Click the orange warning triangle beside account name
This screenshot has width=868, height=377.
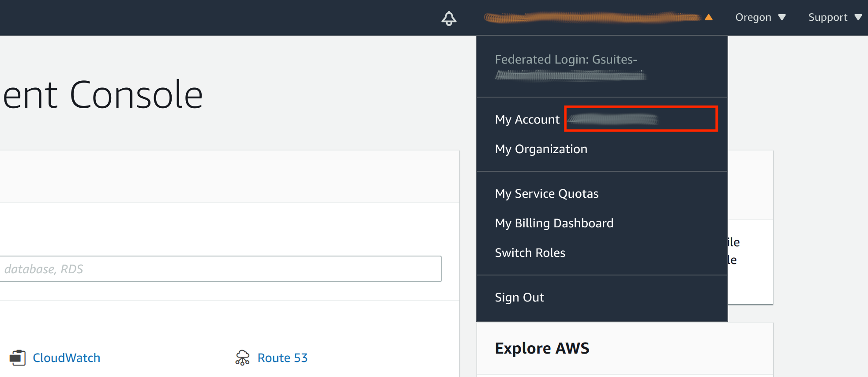pos(709,18)
